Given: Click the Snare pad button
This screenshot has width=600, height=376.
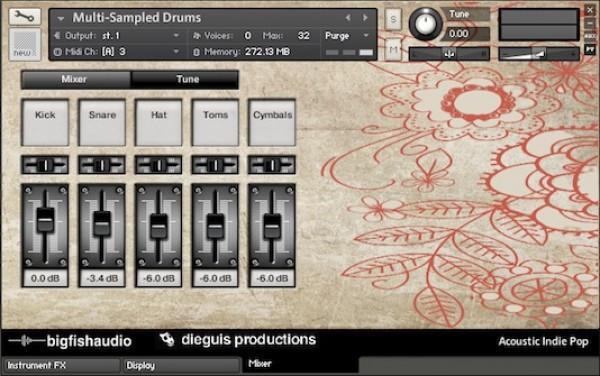Looking at the screenshot, I should pyautogui.click(x=102, y=122).
